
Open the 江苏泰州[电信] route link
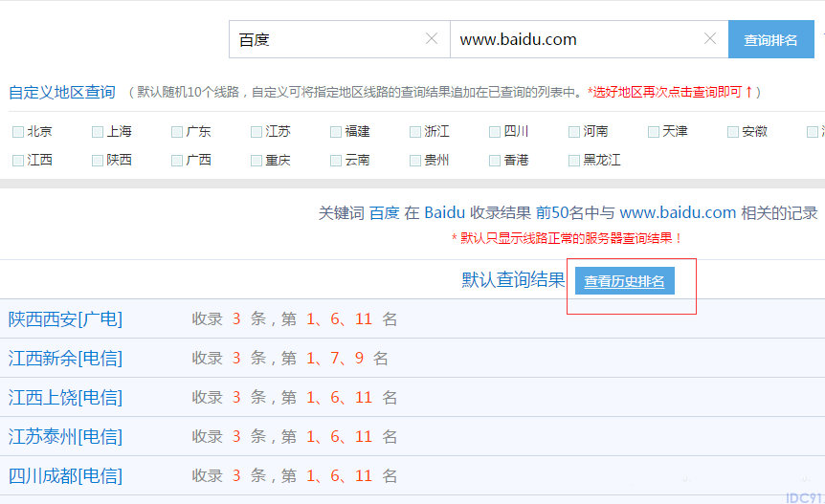(x=66, y=437)
